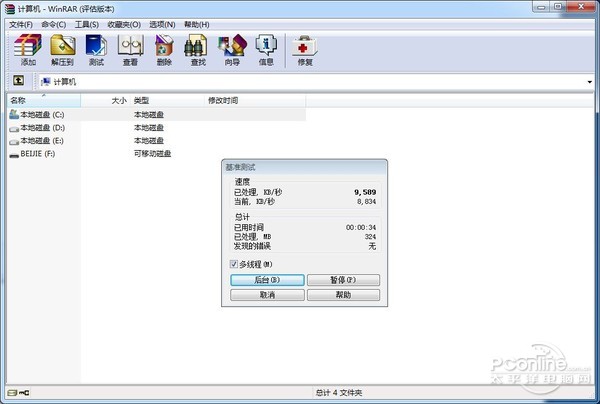Click the 324 processed MB value

[x=370, y=237]
